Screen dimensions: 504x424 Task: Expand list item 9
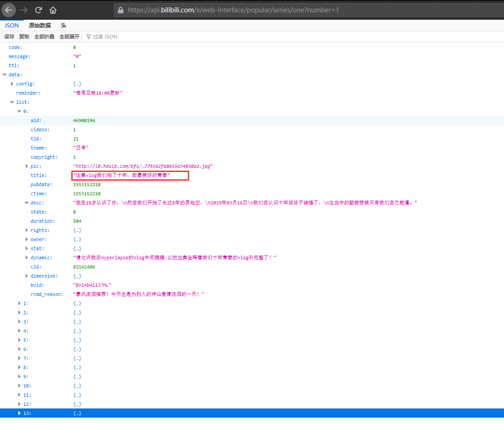pyautogui.click(x=19, y=376)
